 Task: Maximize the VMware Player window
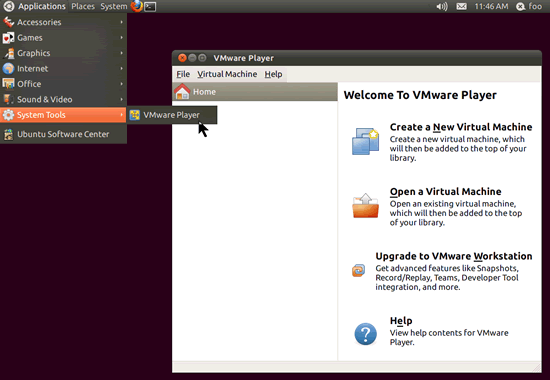pyautogui.click(x=202, y=58)
